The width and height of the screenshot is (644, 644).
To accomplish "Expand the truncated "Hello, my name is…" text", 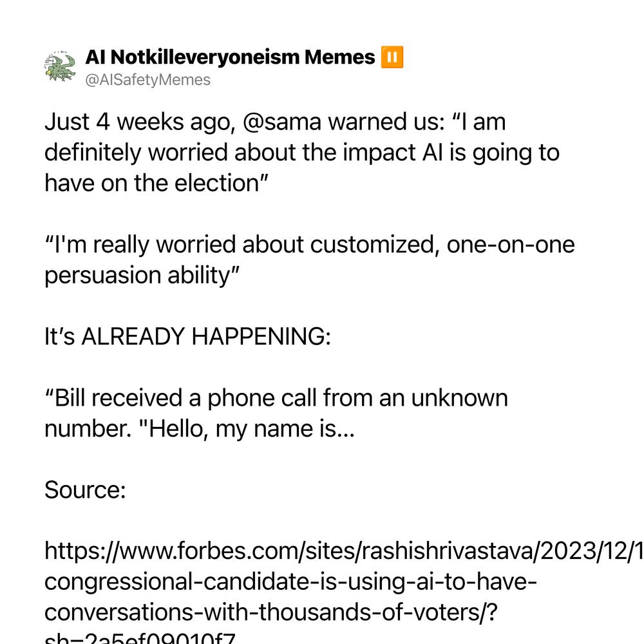I will pos(199,429).
